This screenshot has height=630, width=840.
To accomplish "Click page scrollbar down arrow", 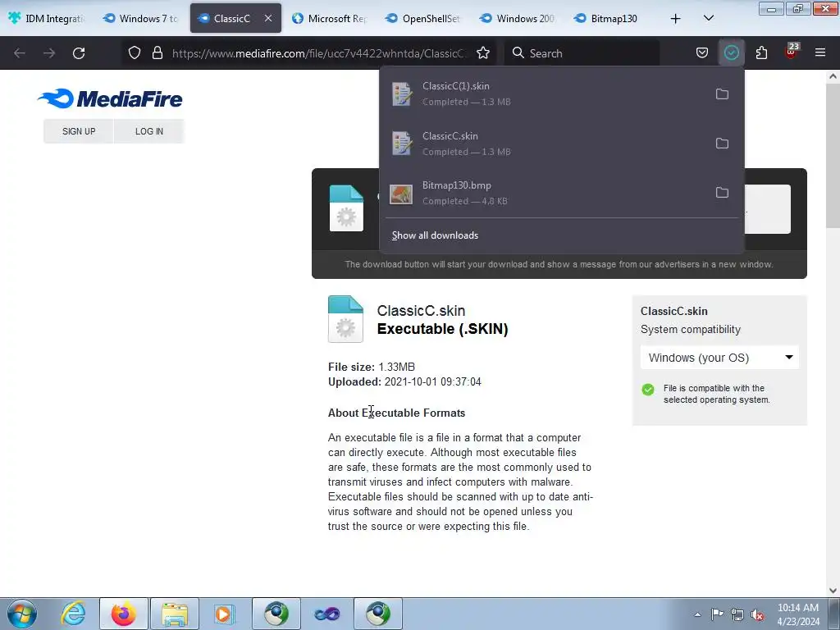I will click(833, 591).
